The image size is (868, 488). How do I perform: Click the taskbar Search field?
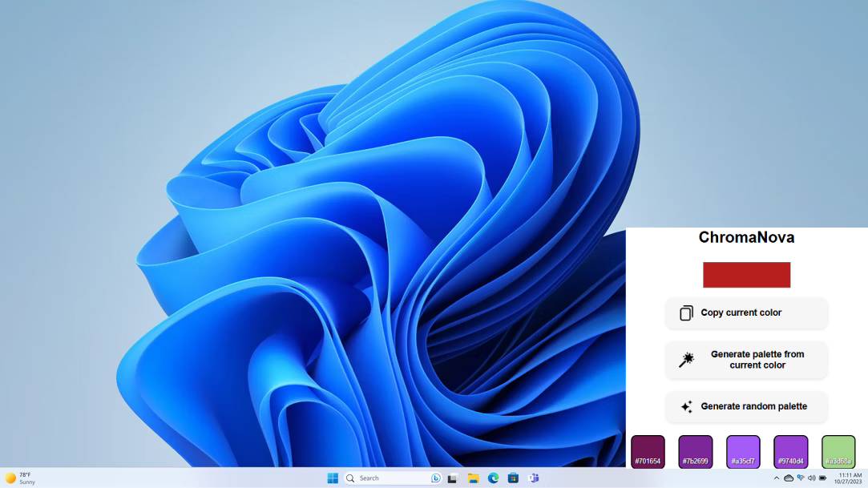pyautogui.click(x=393, y=478)
